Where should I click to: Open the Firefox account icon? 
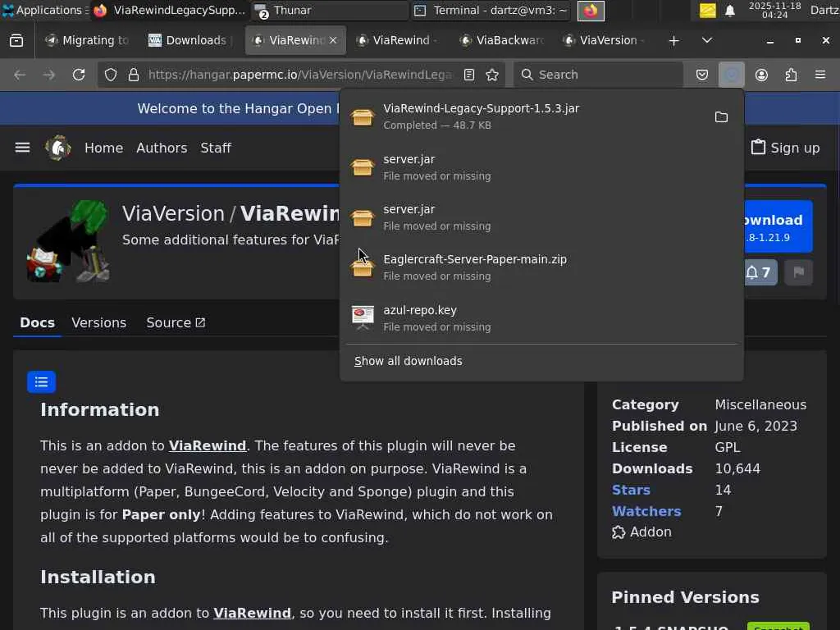point(761,75)
